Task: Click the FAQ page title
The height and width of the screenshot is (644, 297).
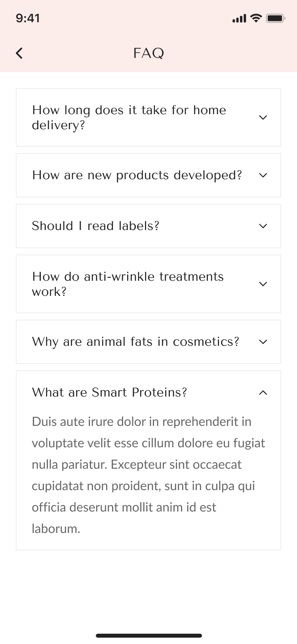Action: [148, 53]
